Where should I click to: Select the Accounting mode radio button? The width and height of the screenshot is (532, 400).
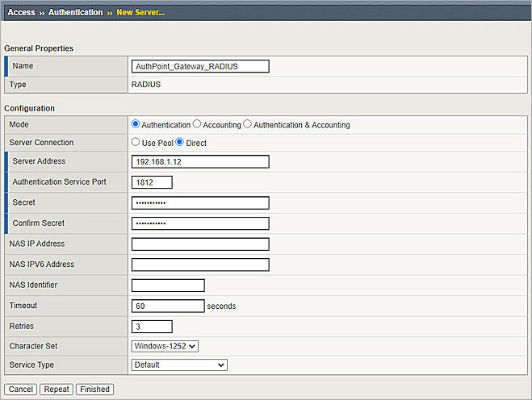[197, 125]
